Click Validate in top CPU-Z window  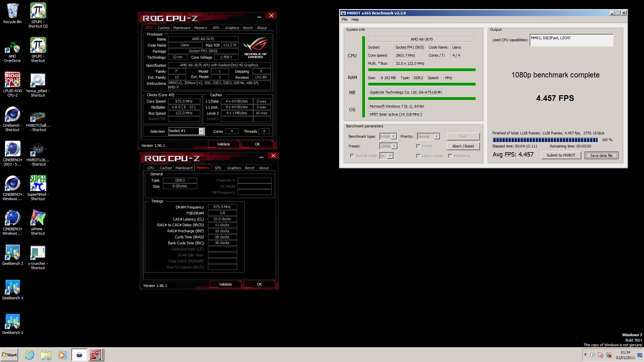pyautogui.click(x=223, y=144)
